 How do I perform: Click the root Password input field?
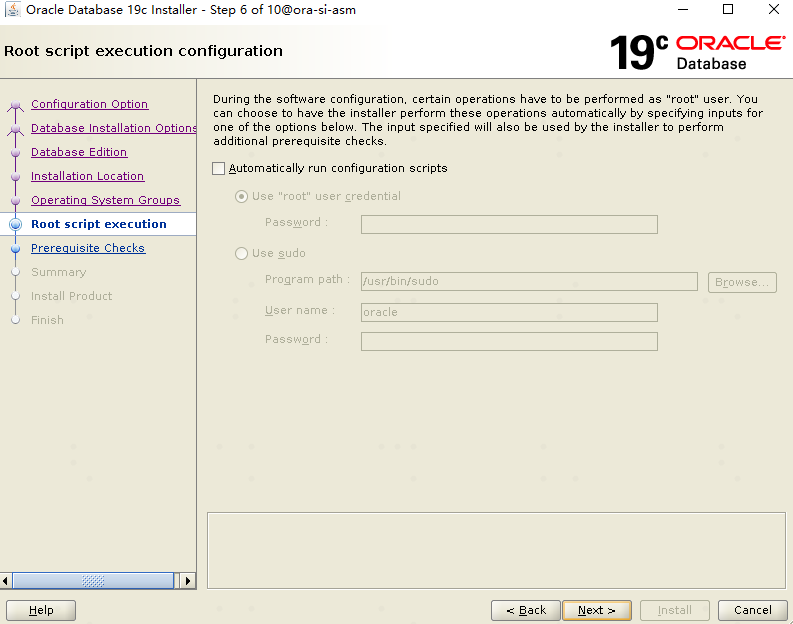coord(509,225)
